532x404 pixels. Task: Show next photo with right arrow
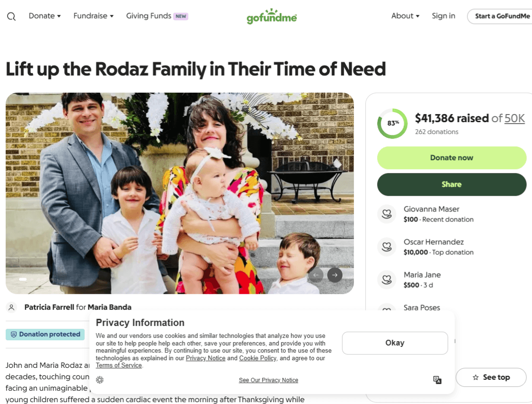click(334, 275)
